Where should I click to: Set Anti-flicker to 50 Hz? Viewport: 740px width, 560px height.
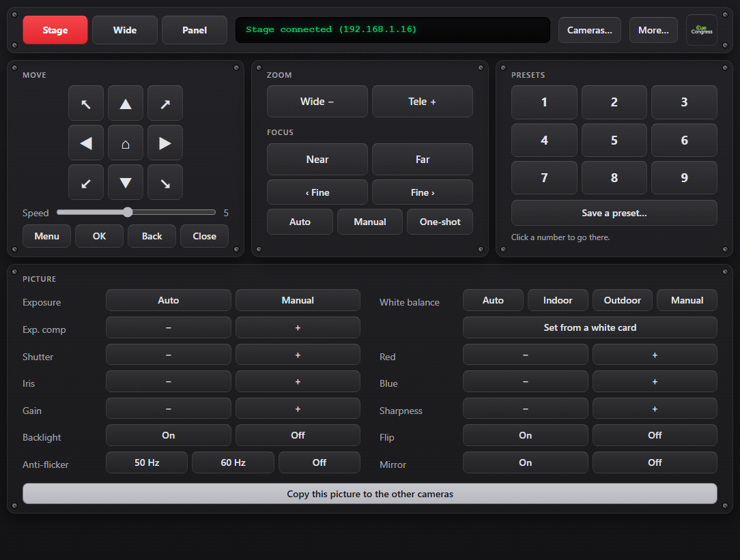[147, 462]
